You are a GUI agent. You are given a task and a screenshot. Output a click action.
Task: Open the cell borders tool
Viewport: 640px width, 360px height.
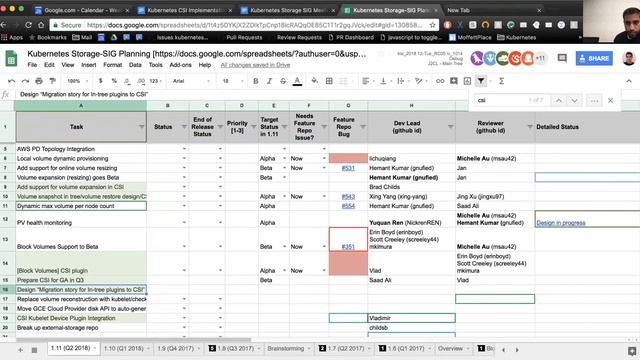coord(329,81)
